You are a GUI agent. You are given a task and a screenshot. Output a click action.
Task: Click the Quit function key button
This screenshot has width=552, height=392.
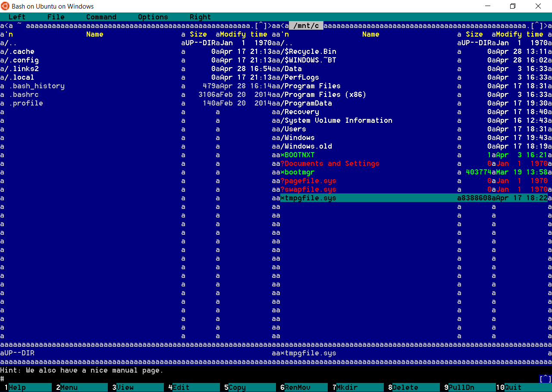(x=513, y=387)
